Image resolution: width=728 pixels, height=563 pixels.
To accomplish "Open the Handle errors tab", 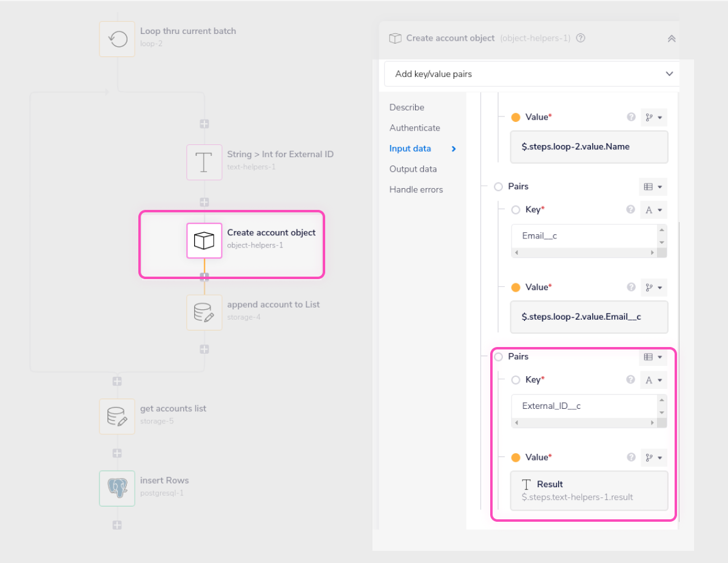I will point(417,189).
